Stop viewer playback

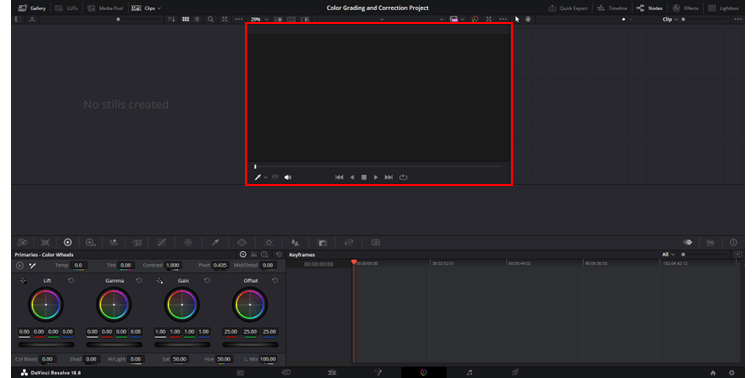point(364,177)
